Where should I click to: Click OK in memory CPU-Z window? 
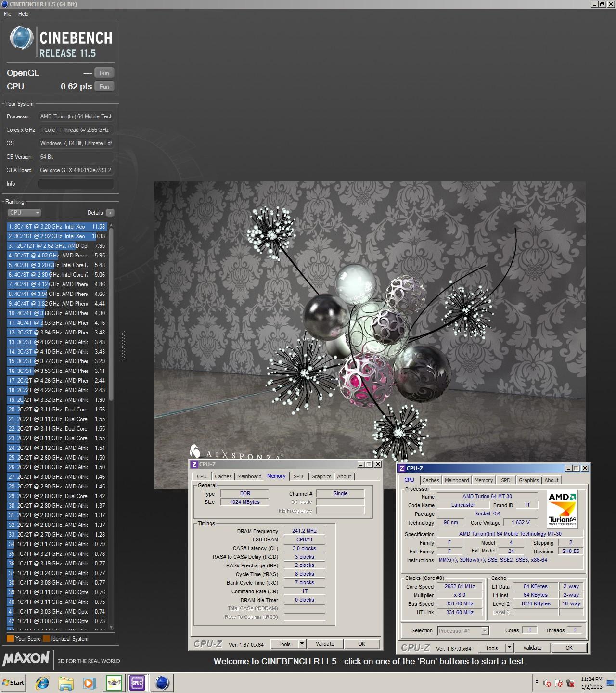coord(362,644)
